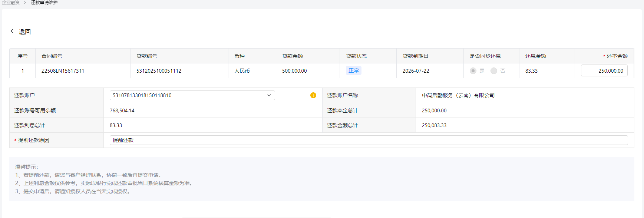Click the 返回 return link
644x218 pixels.
coord(25,32)
